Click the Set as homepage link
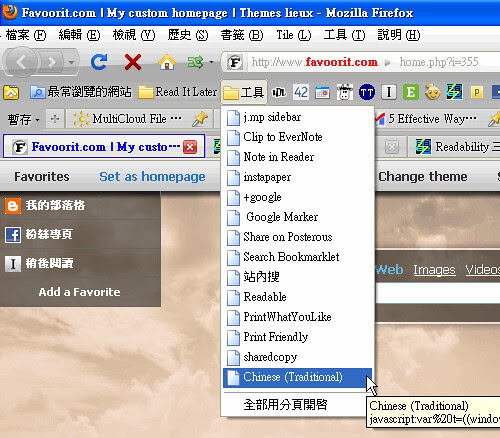500x438 pixels. tap(152, 177)
